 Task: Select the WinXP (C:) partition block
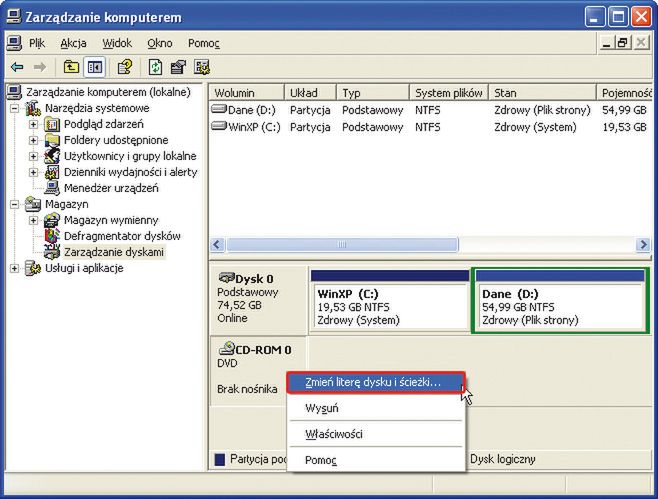pyautogui.click(x=390, y=301)
